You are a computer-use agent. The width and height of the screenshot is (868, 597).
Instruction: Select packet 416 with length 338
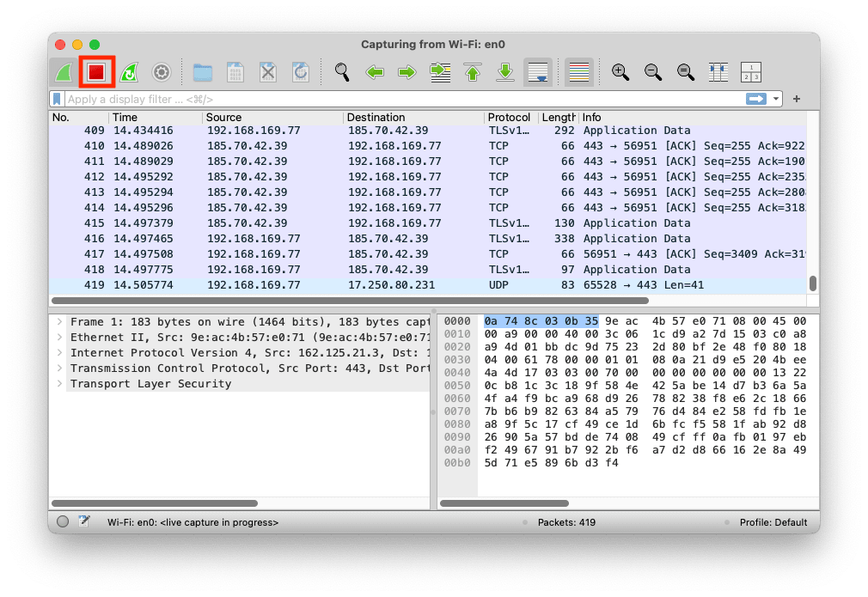(x=427, y=239)
